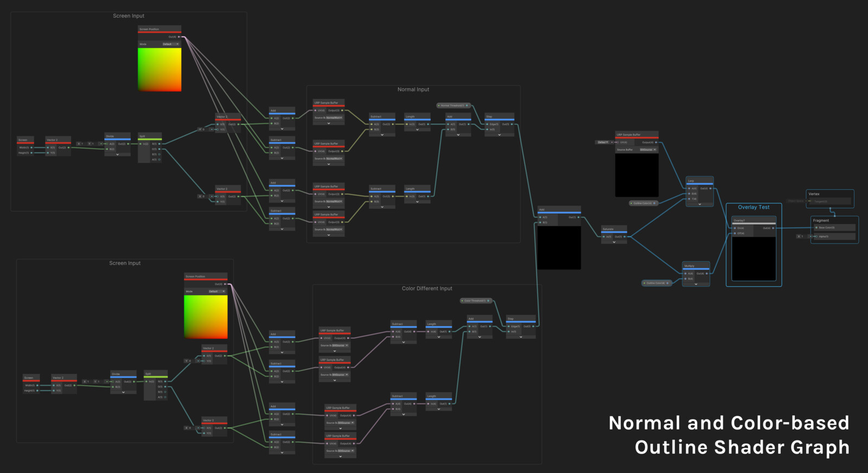The height and width of the screenshot is (473, 868).
Task: Click port of Outline Color property feeding Lerp
Action: [x=654, y=203]
